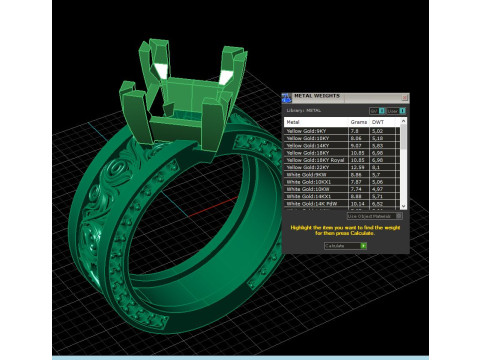This screenshot has height=360, width=480.
Task: Click the metal list scrollbar thumb
Action: point(403,137)
